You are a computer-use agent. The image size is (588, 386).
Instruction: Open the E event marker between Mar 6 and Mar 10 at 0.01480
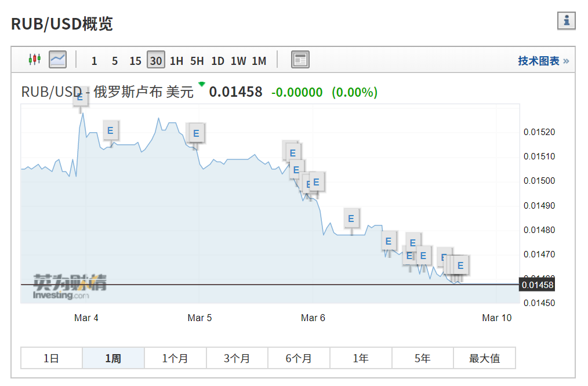point(351,218)
